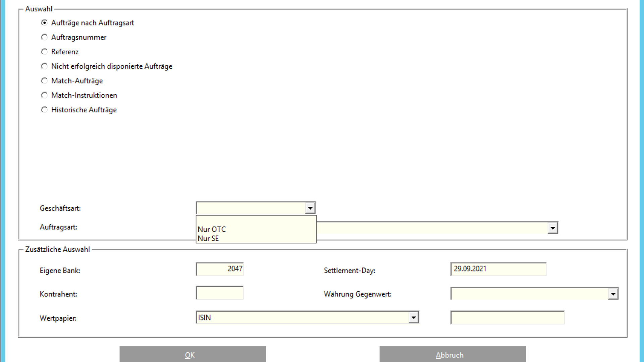
Task: Select the Auftragsnummer radio option
Action: [x=44, y=37]
